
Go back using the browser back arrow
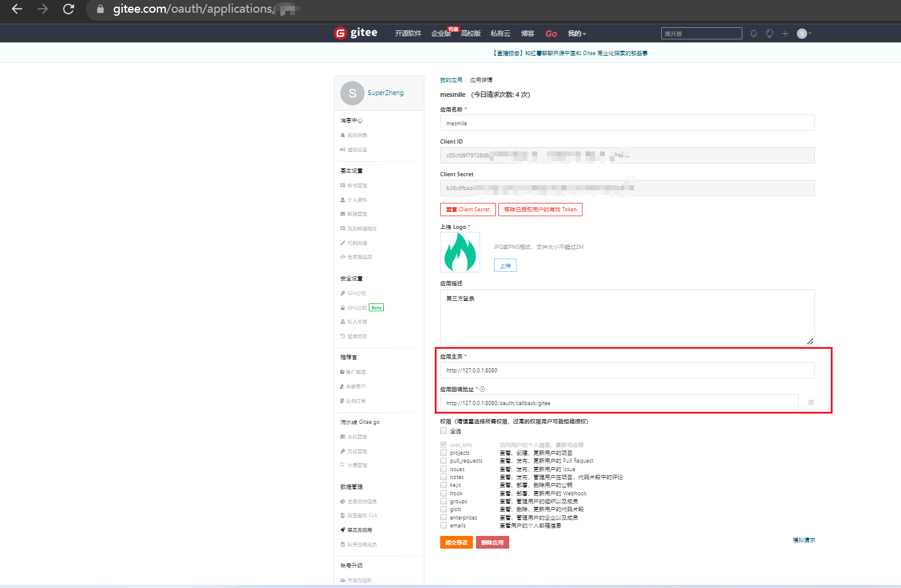click(17, 9)
